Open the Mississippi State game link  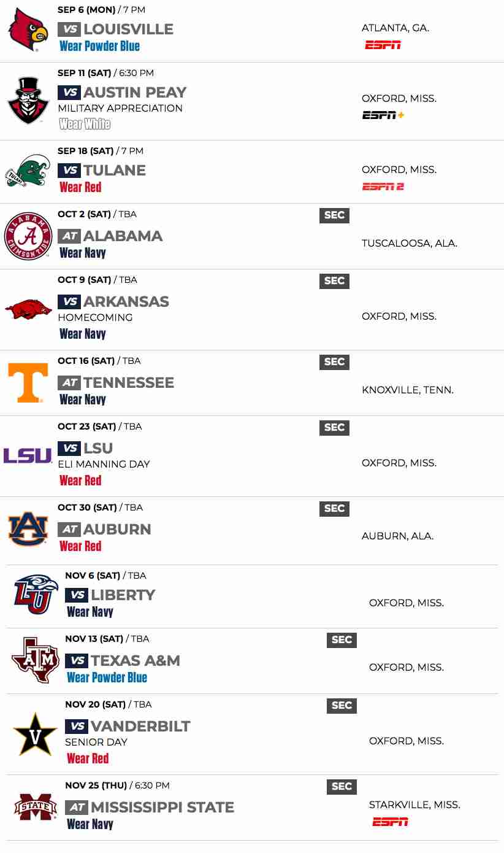[x=162, y=807]
